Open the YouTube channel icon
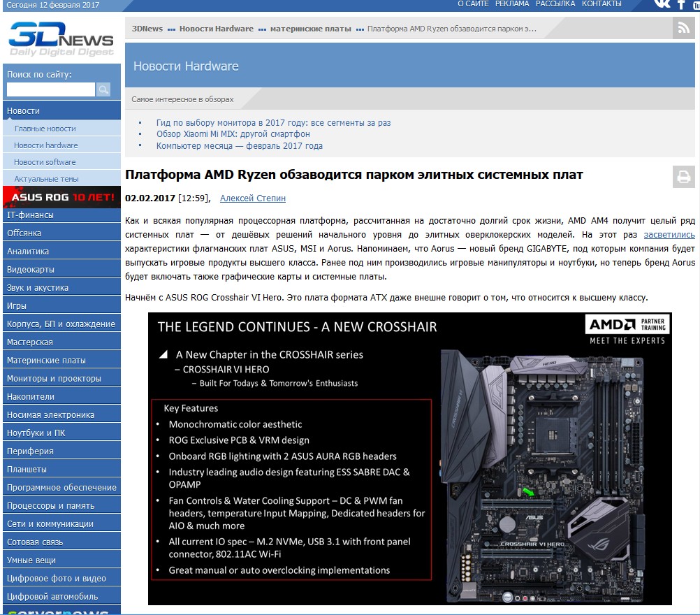This screenshot has width=700, height=615. (696, 5)
